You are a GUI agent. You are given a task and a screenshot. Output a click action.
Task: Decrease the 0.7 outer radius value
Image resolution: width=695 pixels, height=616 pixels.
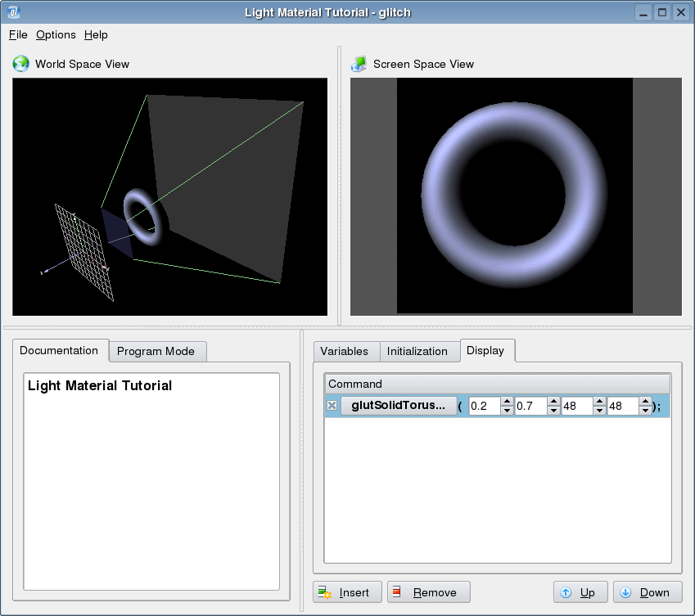553,411
